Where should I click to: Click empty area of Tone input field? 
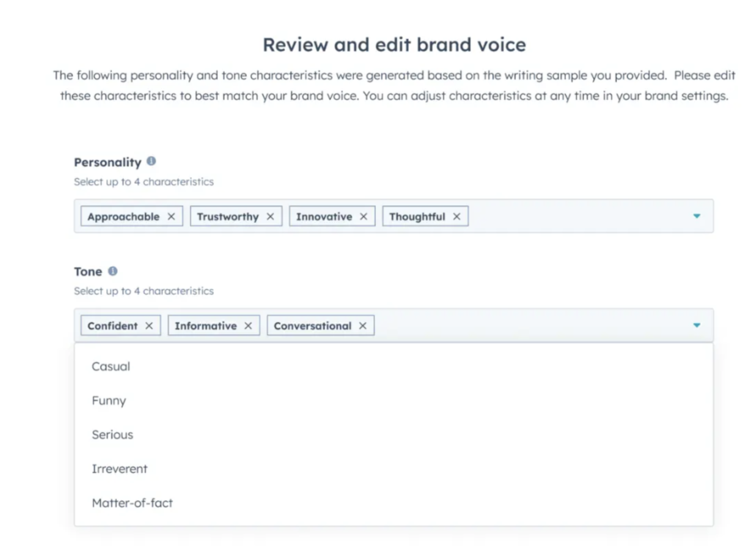[x=528, y=326]
